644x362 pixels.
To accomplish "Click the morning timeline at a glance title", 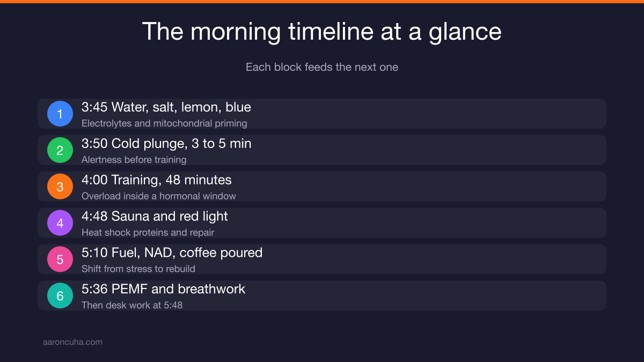I will 322,32.
